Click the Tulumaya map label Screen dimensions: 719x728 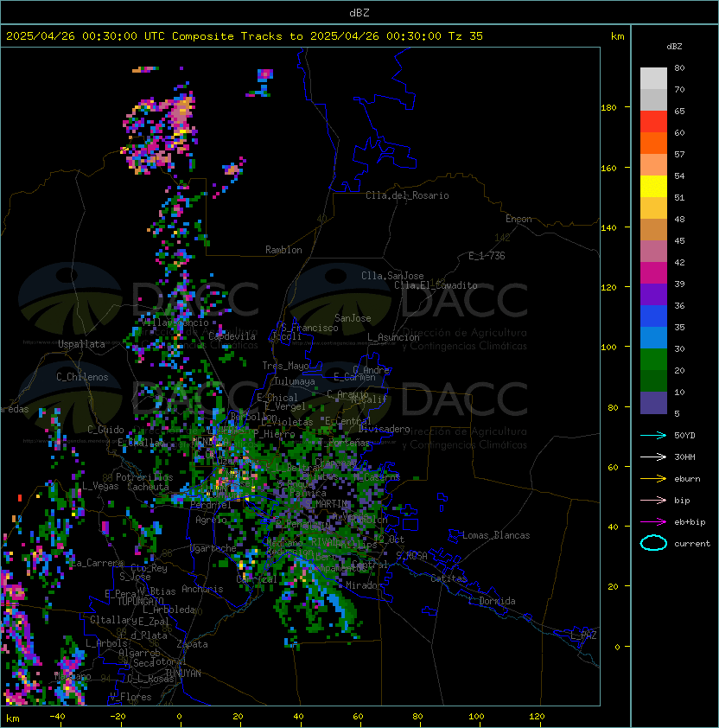295,381
